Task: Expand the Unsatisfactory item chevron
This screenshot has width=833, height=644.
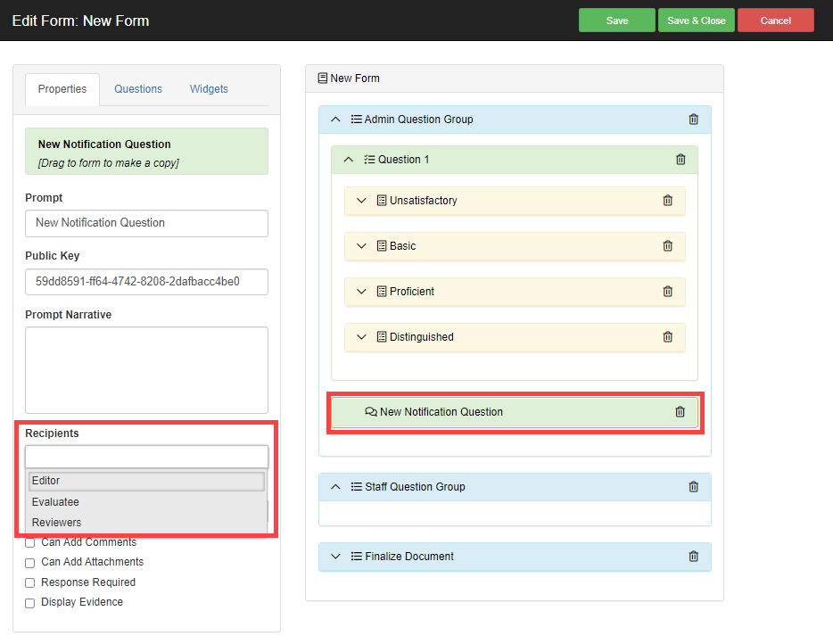Action: coord(361,201)
